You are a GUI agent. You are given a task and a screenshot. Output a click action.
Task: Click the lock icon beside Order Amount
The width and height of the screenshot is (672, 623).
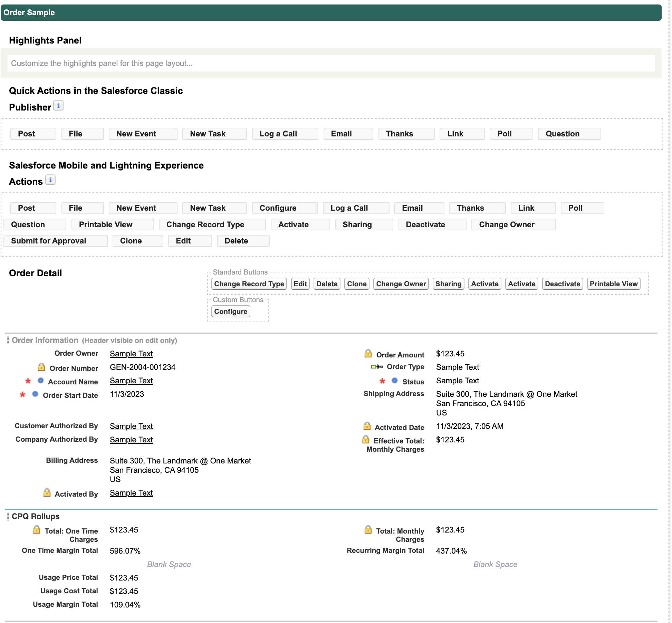pyautogui.click(x=368, y=353)
